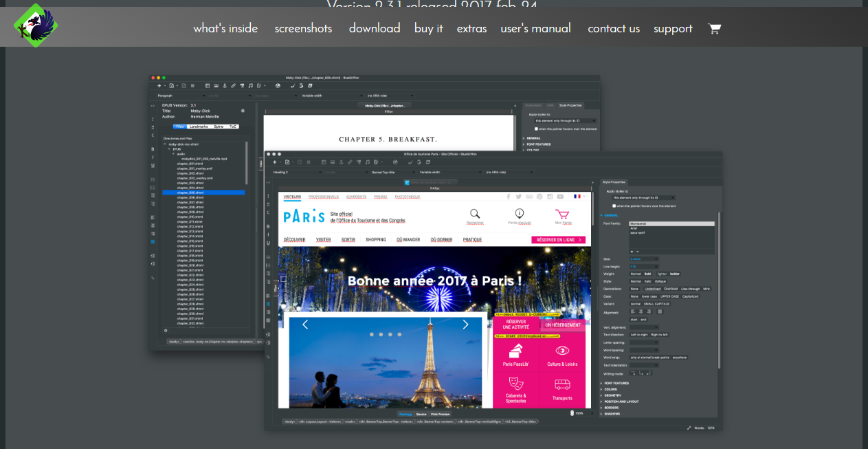868x449 pixels.
Task: Toggle the bolder weight option
Action: 675,274
